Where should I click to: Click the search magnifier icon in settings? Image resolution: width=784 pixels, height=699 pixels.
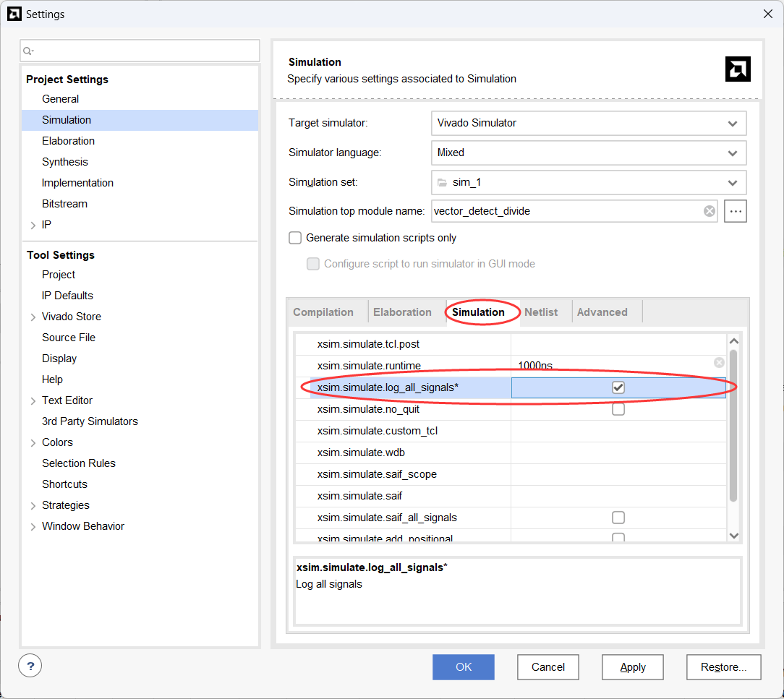click(x=28, y=51)
